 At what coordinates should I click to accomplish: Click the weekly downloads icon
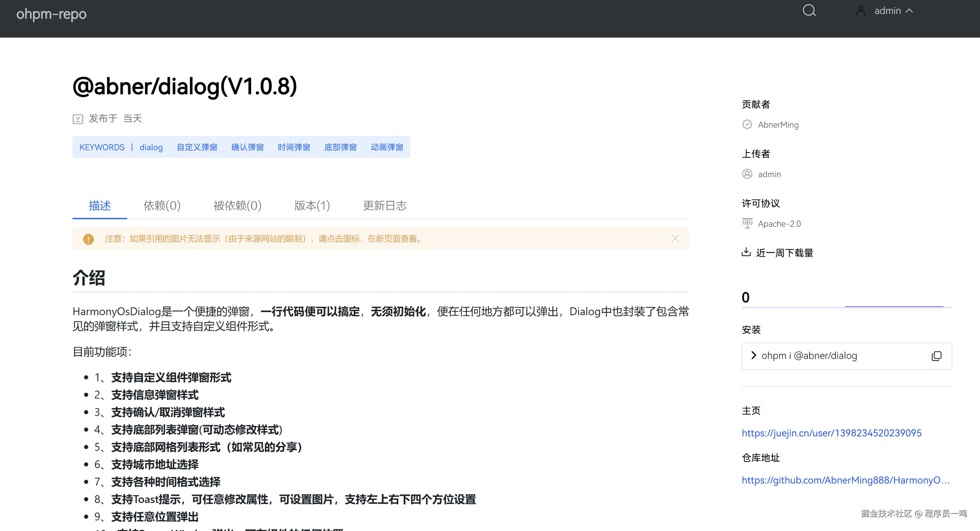click(746, 252)
